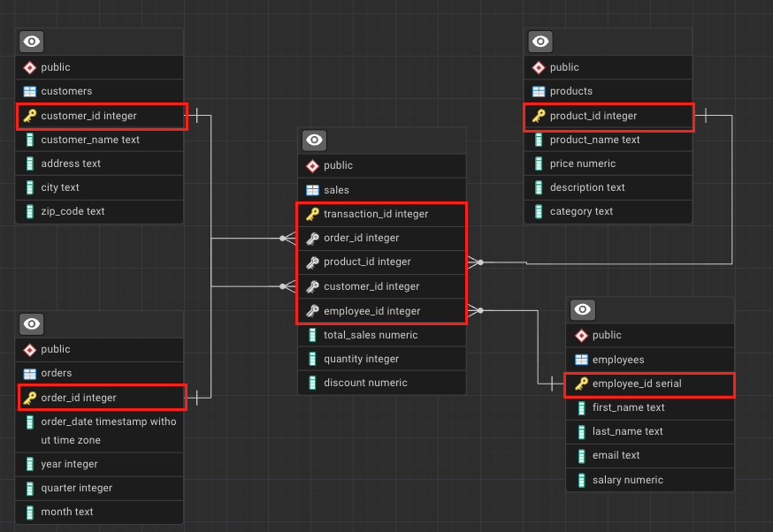This screenshot has width=773, height=532.
Task: Toggle eye icon on employees table
Action: click(583, 309)
